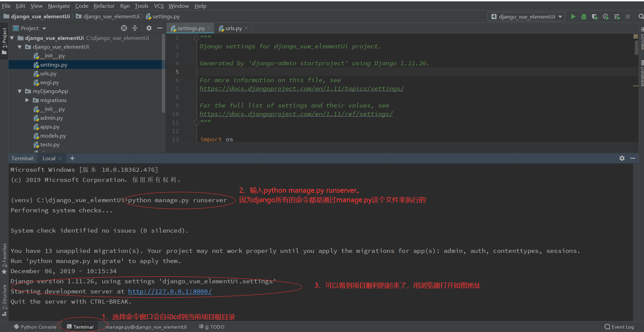The height and width of the screenshot is (332, 644).
Task: Open the topics/settings documentation link
Action: 302,89
